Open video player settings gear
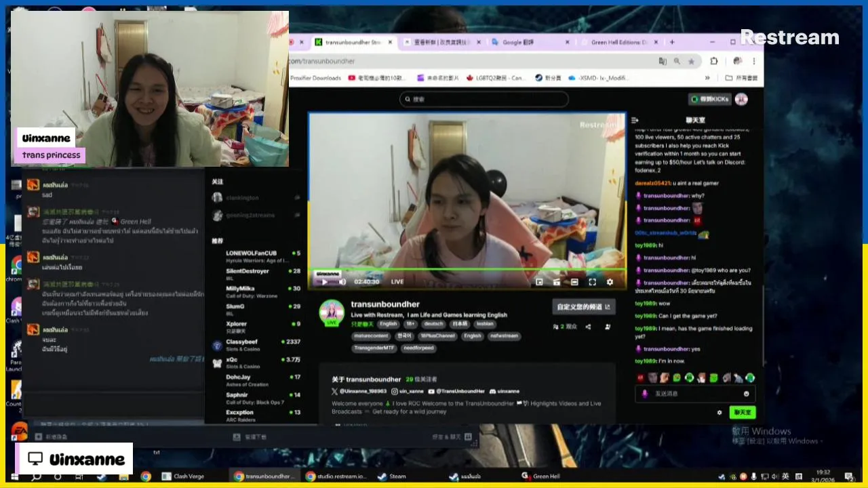868x488 pixels. (610, 282)
